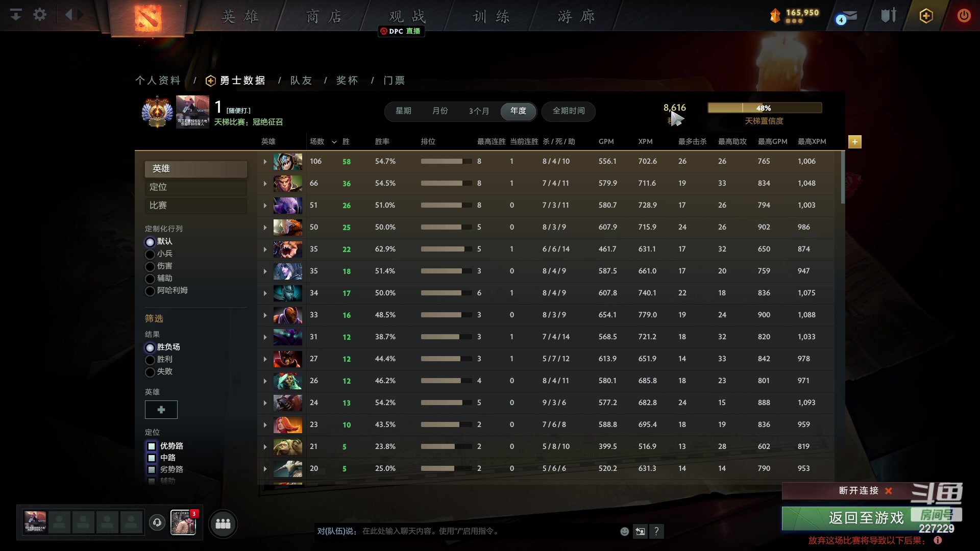The width and height of the screenshot is (980, 551).
Task: Expand the row with 62.9% win rate
Action: pyautogui.click(x=265, y=249)
